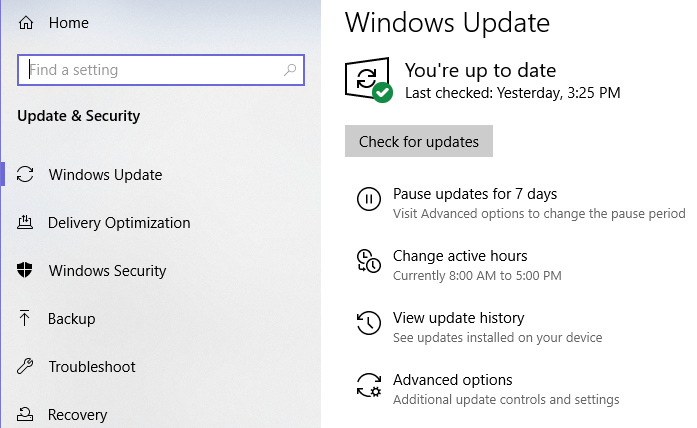This screenshot has width=697, height=428.
Task: Click "See updates installed on your device"
Action: point(497,337)
